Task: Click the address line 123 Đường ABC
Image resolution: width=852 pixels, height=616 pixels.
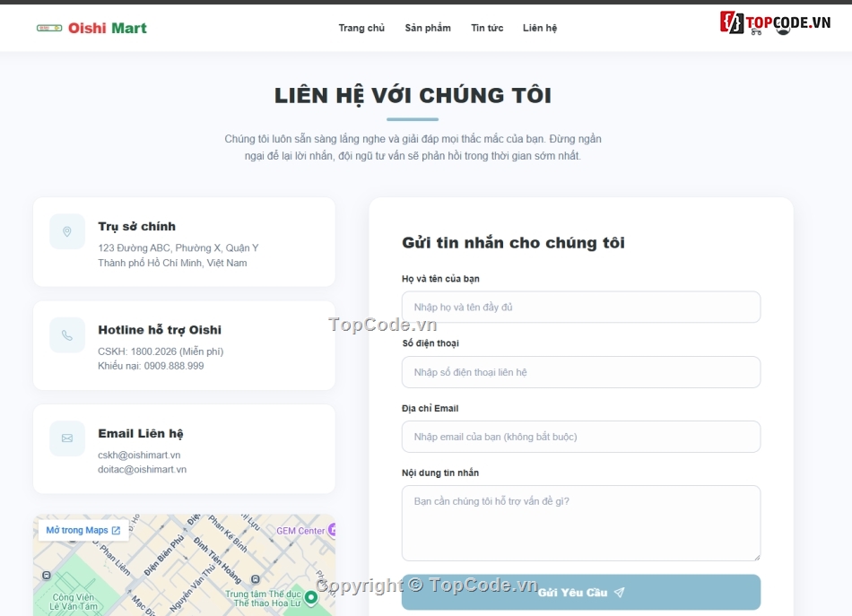Action: (178, 247)
